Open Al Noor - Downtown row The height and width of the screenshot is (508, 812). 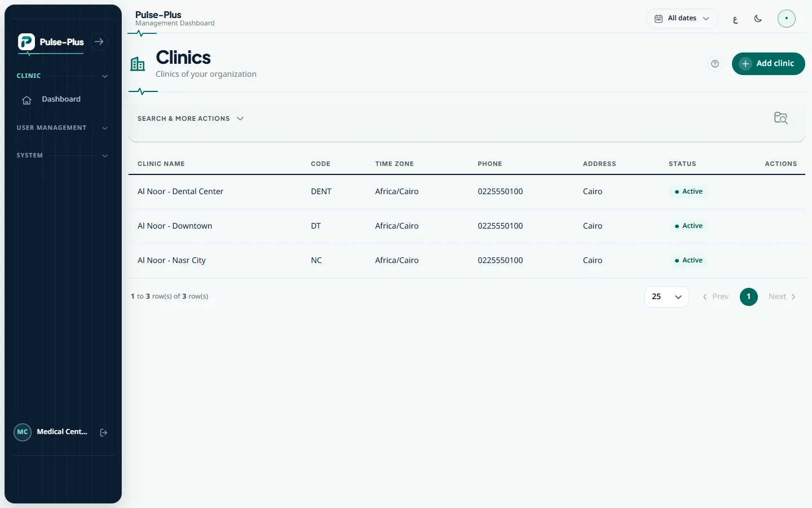467,226
